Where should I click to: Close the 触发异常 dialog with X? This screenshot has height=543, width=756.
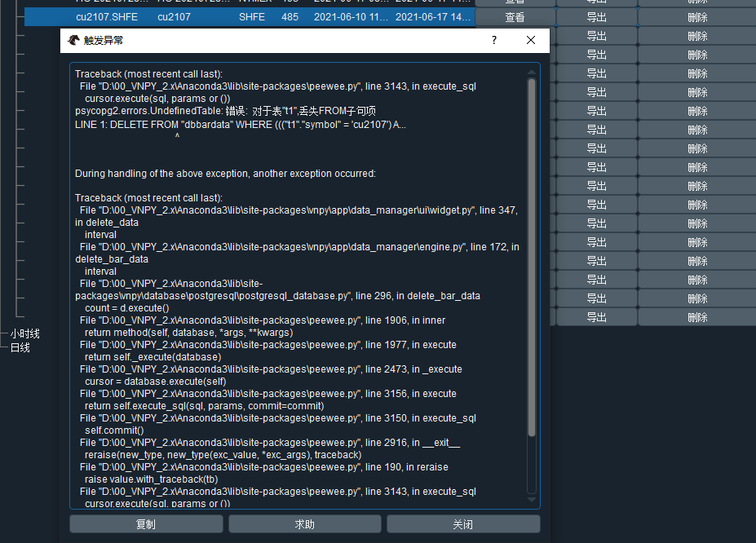click(530, 39)
